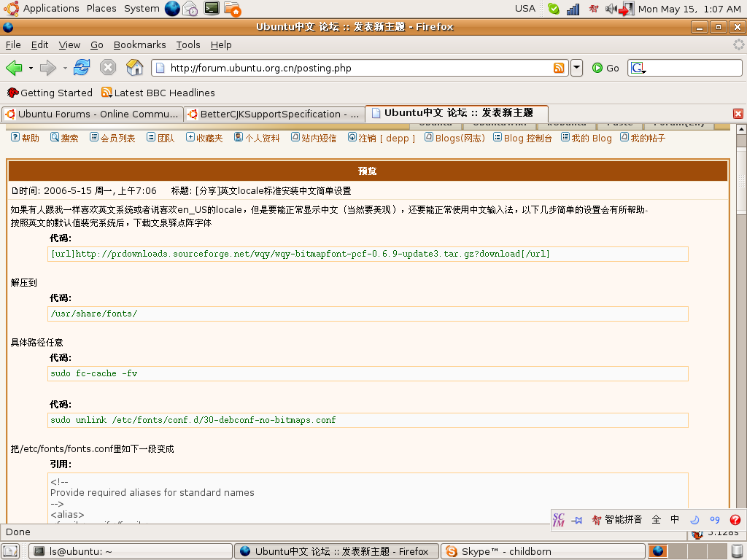Toggle the 全 full-width letter mode
Image resolution: width=747 pixels, height=560 pixels.
coord(656,519)
